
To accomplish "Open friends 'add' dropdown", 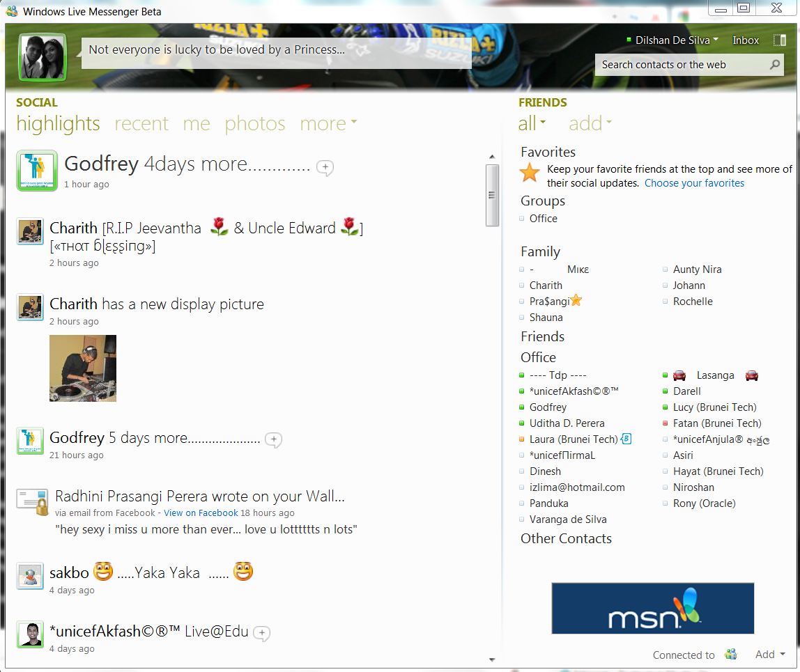I will [x=590, y=123].
